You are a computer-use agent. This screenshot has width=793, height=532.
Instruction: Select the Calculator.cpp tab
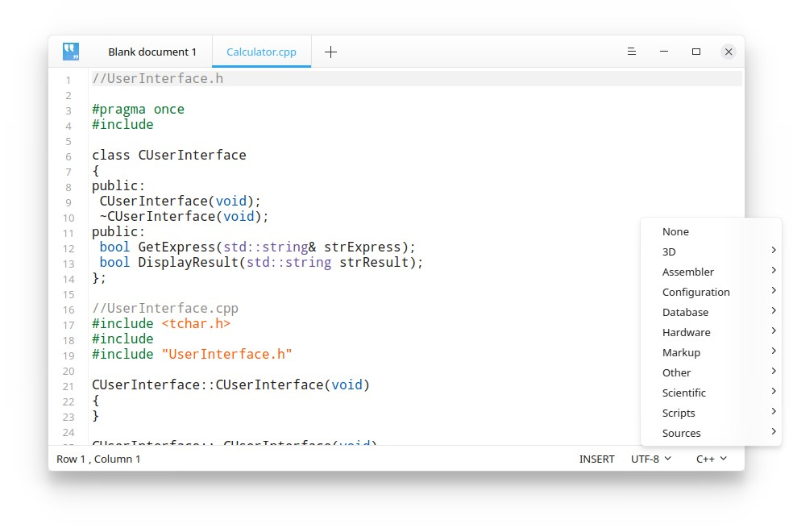pos(261,52)
